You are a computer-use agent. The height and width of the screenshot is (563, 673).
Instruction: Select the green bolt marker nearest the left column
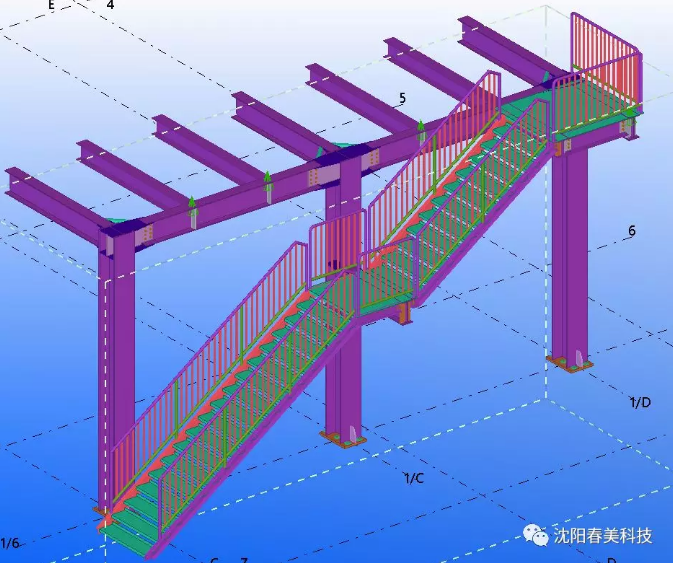coord(192,205)
